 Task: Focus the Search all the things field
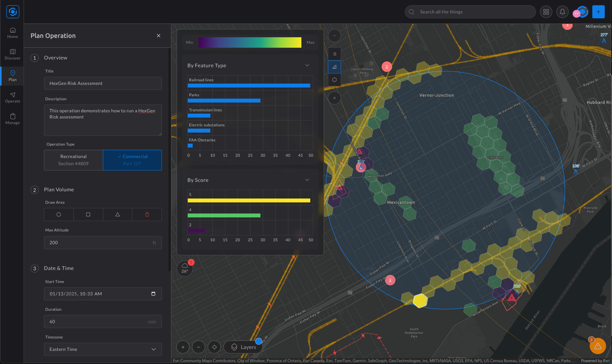click(x=470, y=12)
